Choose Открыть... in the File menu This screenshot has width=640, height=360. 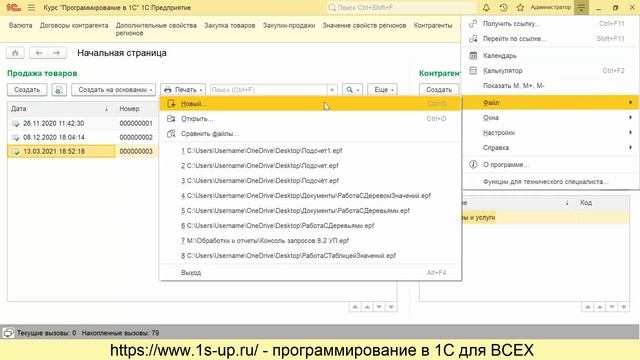310,119
